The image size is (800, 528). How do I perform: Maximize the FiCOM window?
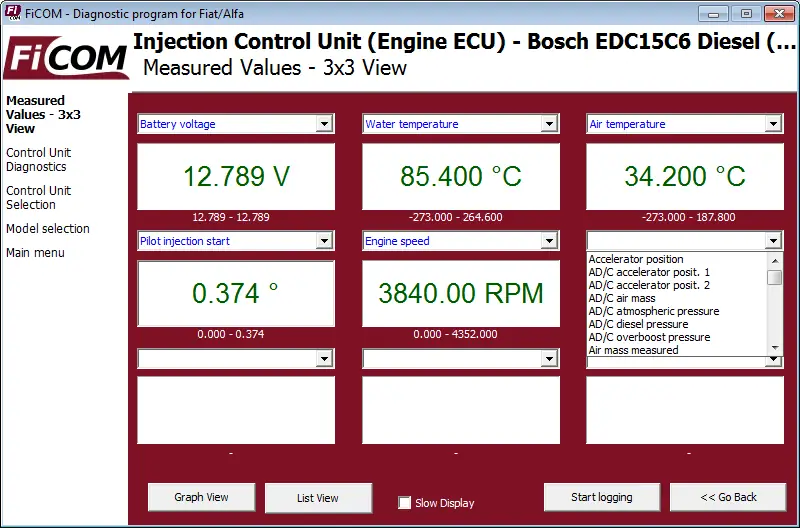point(746,13)
